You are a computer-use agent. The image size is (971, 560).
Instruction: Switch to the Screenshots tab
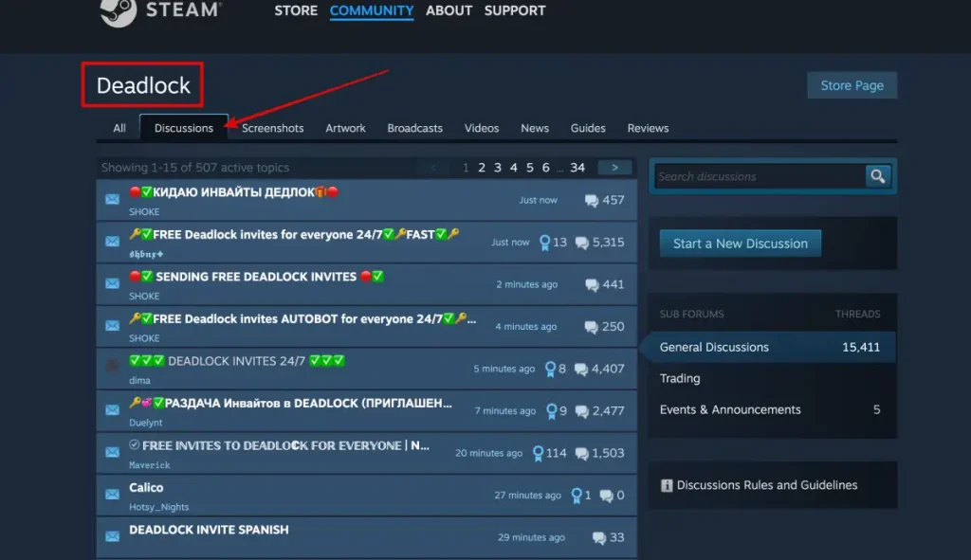tap(272, 128)
